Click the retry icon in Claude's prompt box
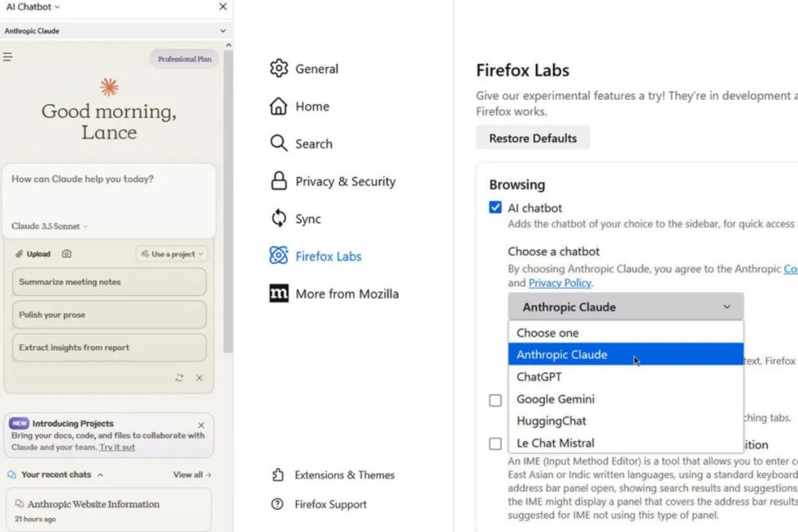The height and width of the screenshot is (532, 798). tap(179, 378)
